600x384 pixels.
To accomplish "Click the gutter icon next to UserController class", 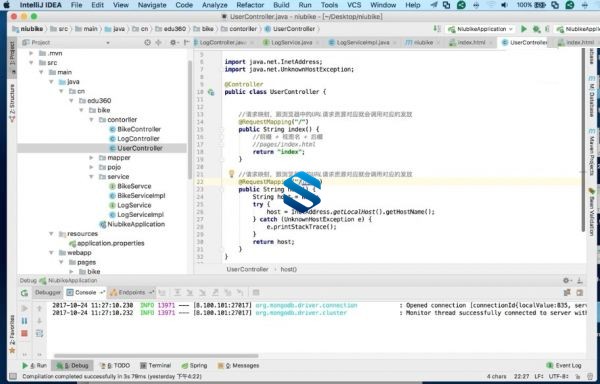I will tap(211, 92).
